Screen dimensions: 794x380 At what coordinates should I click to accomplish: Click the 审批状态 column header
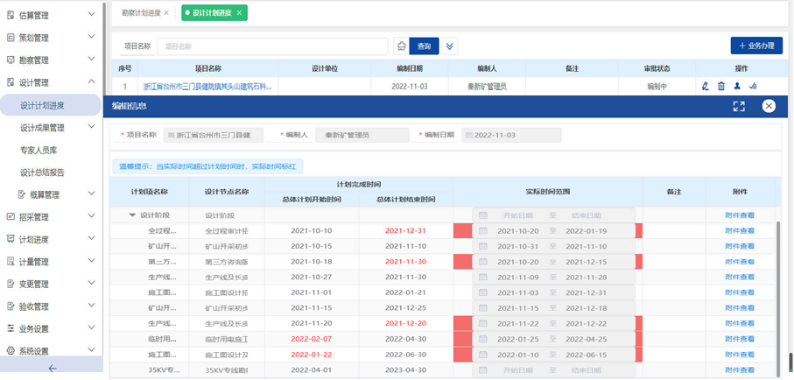coord(657,68)
